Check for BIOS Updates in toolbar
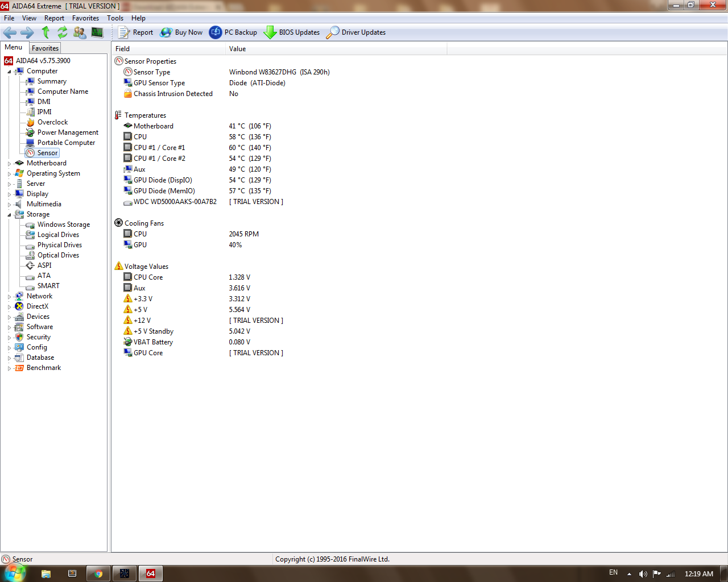Screen dimensions: 728x582 click(x=292, y=32)
